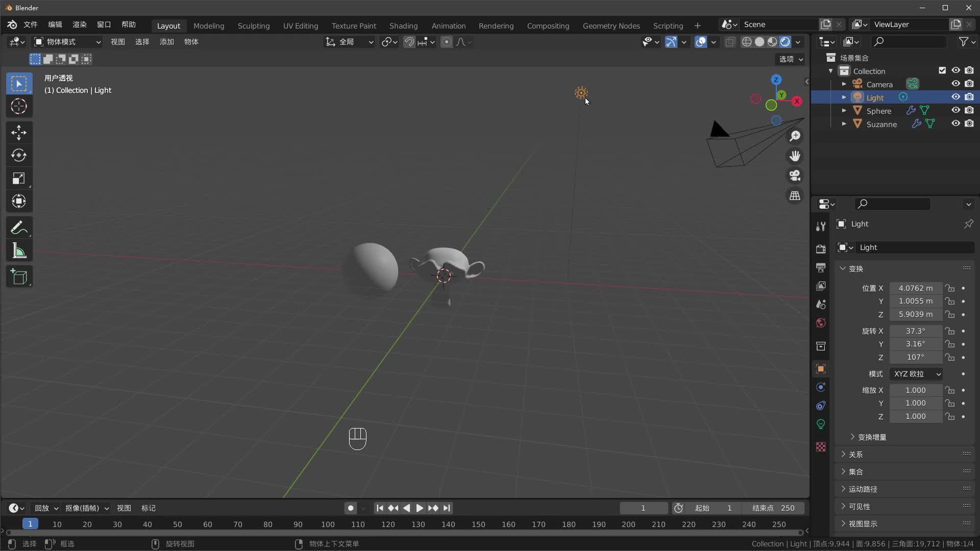
Task: Open the 文件 menu
Action: click(x=31, y=24)
